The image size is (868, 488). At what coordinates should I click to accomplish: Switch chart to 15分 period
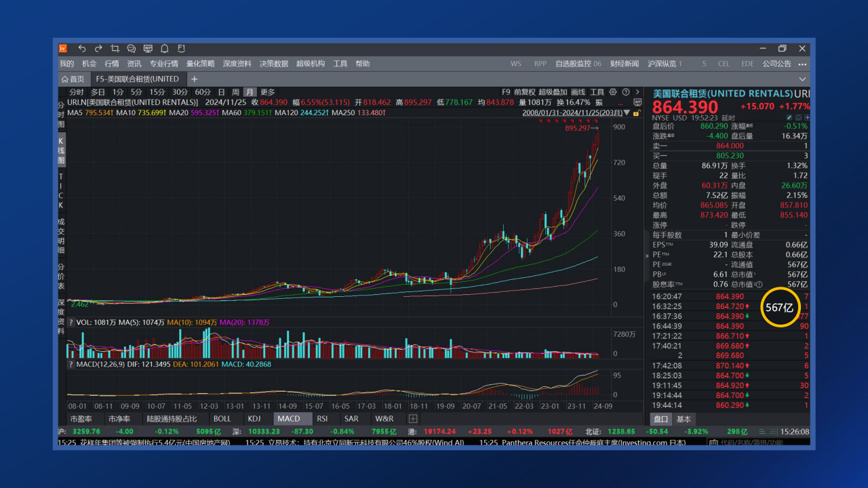157,92
